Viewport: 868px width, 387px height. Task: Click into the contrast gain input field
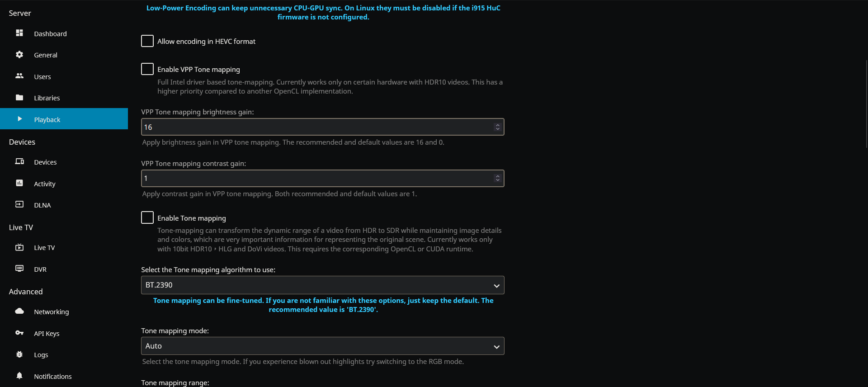(316, 179)
